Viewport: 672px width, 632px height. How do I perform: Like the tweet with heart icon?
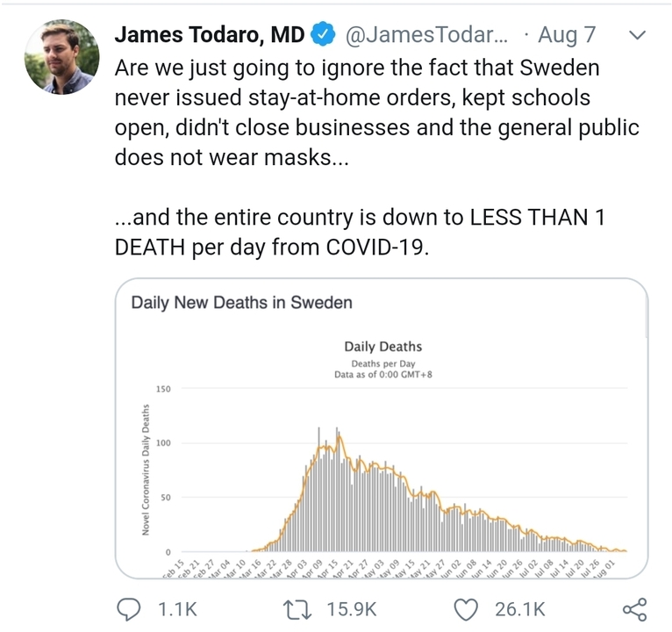466,610
